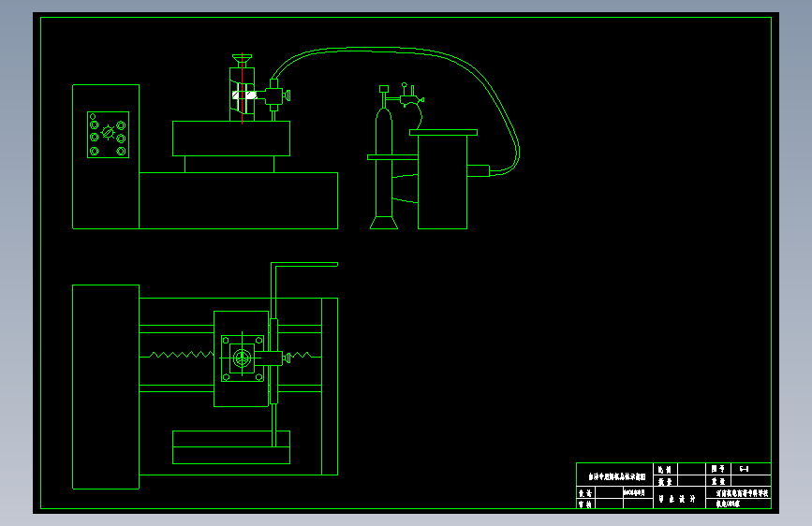Click the school name in the title block
This screenshot has height=526, width=812.
tap(742, 493)
